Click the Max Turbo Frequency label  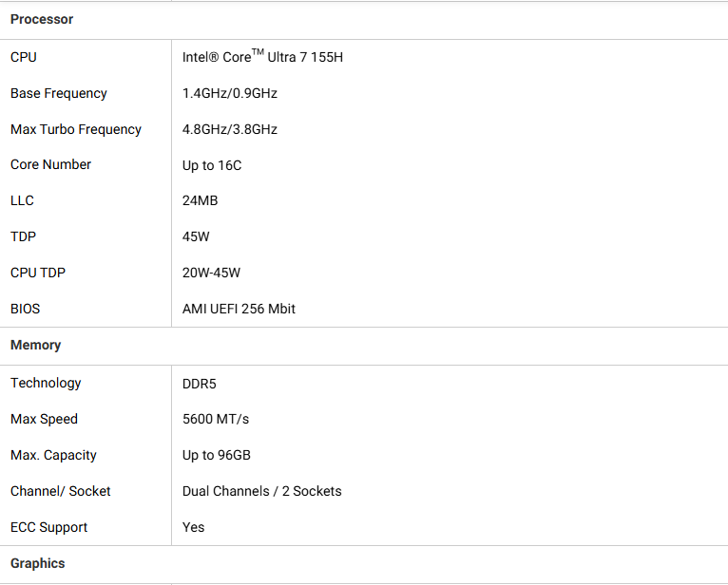[76, 129]
